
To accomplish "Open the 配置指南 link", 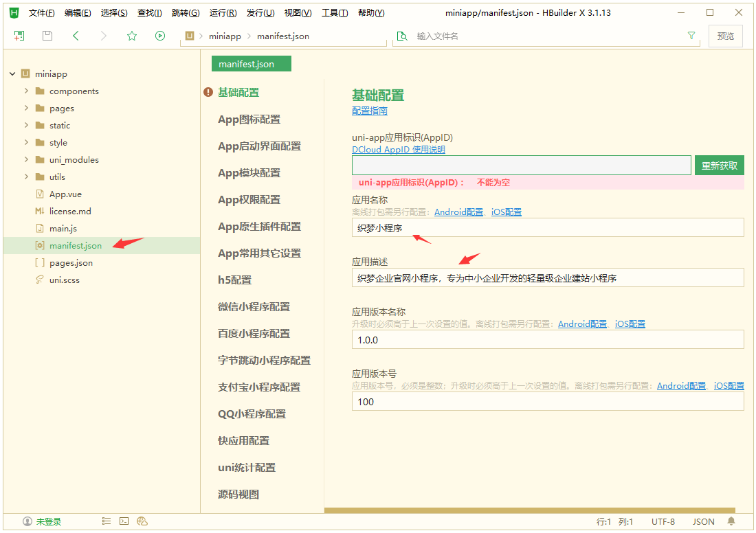I will coord(369,111).
